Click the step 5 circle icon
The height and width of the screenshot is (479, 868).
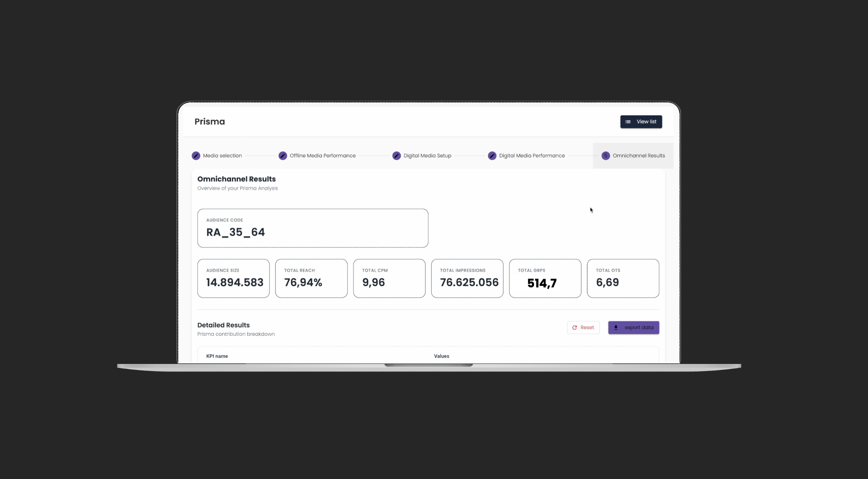click(606, 156)
